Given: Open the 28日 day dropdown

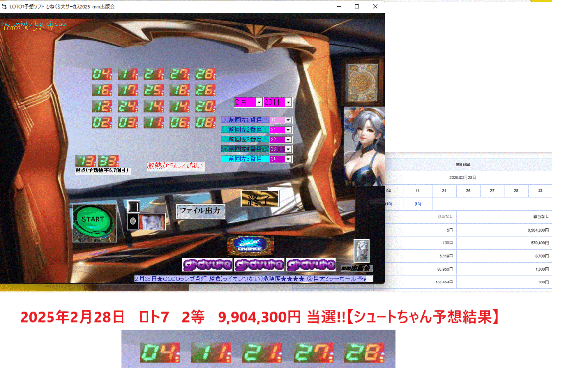Looking at the screenshot, I should point(288,102).
